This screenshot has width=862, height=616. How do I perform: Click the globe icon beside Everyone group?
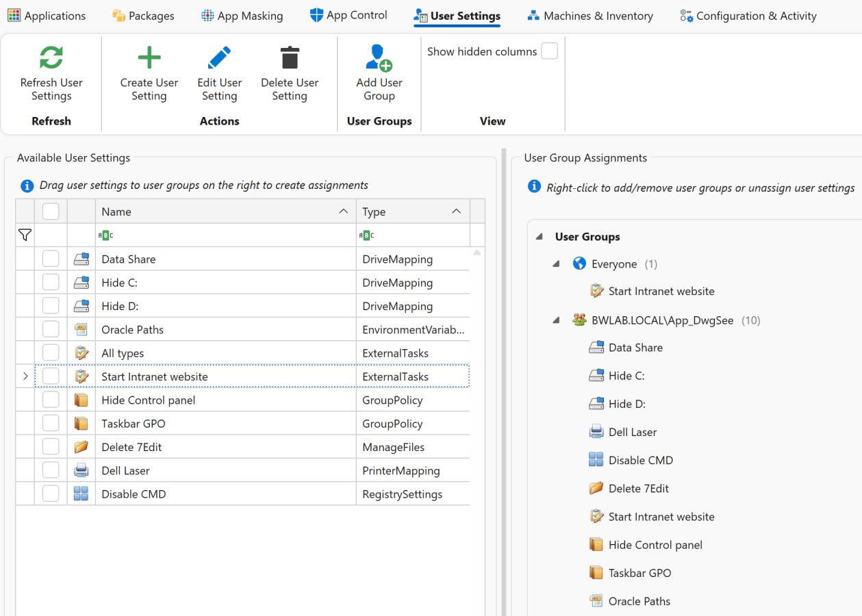pyautogui.click(x=579, y=264)
